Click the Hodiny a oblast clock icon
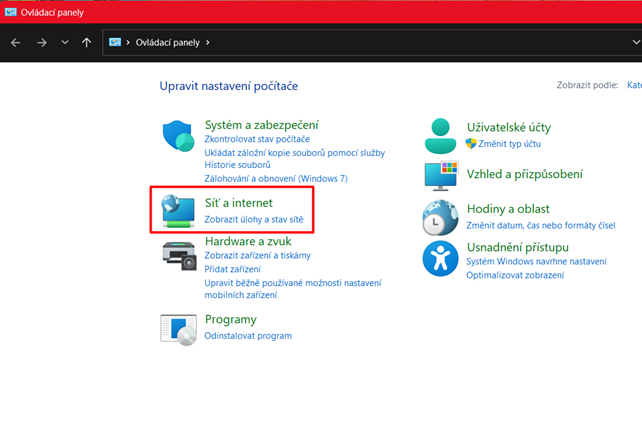 (441, 216)
